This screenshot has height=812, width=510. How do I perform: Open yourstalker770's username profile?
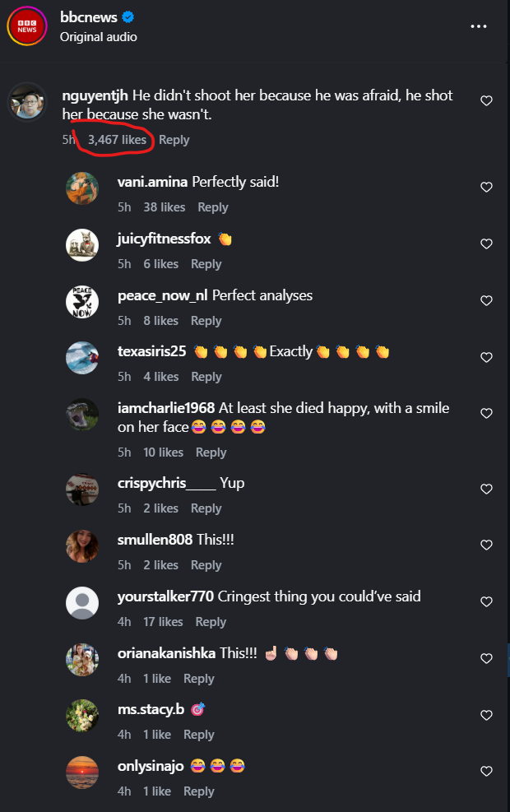(165, 596)
